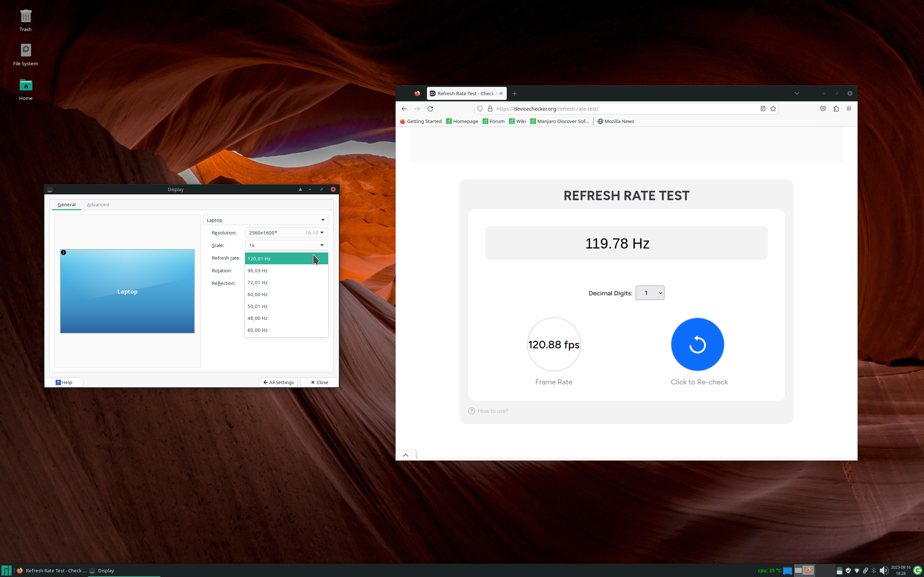Expand the Laptop display selector
This screenshot has width=924, height=577.
point(266,220)
